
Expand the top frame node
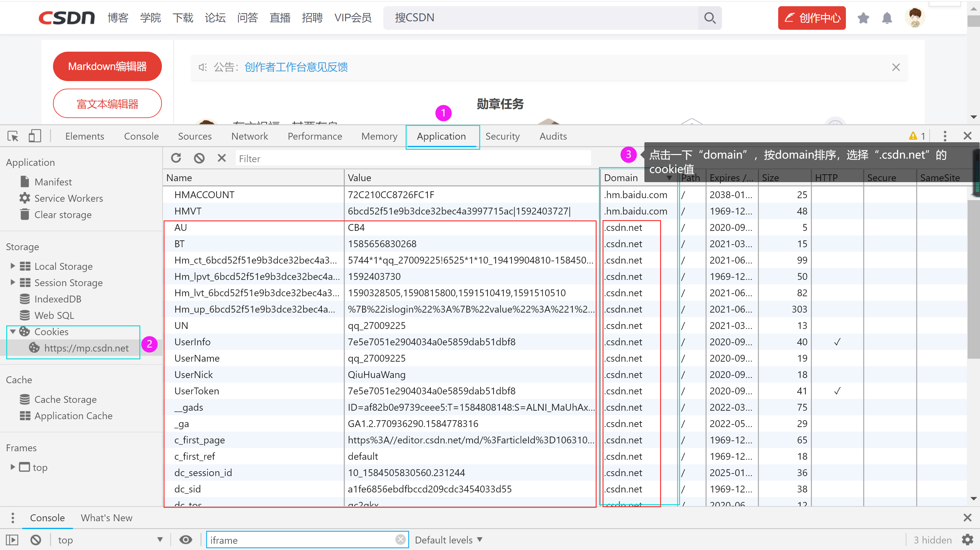12,467
